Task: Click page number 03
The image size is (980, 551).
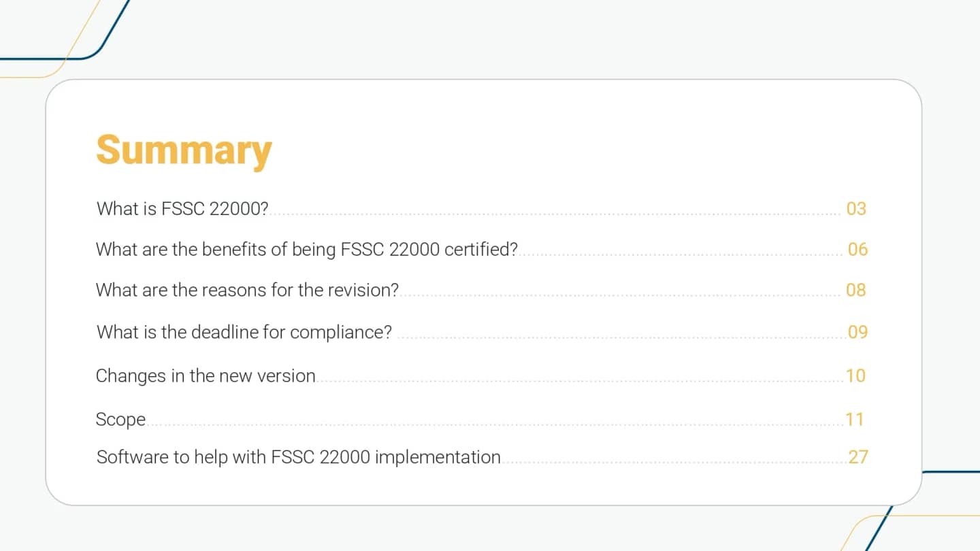Action: [856, 208]
